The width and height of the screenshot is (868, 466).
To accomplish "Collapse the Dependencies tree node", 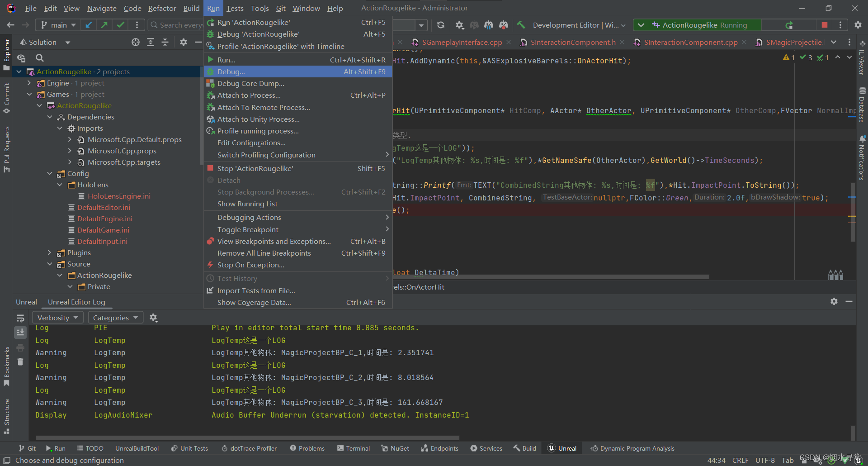I will tap(50, 117).
